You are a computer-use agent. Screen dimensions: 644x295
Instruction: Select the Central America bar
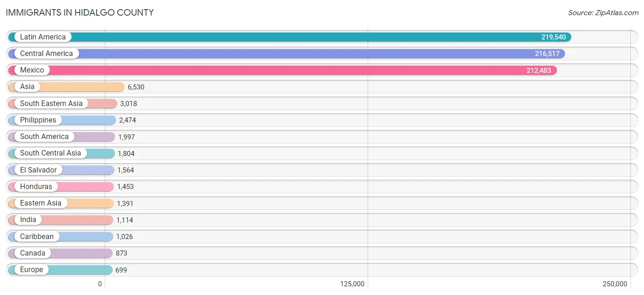[x=286, y=54]
